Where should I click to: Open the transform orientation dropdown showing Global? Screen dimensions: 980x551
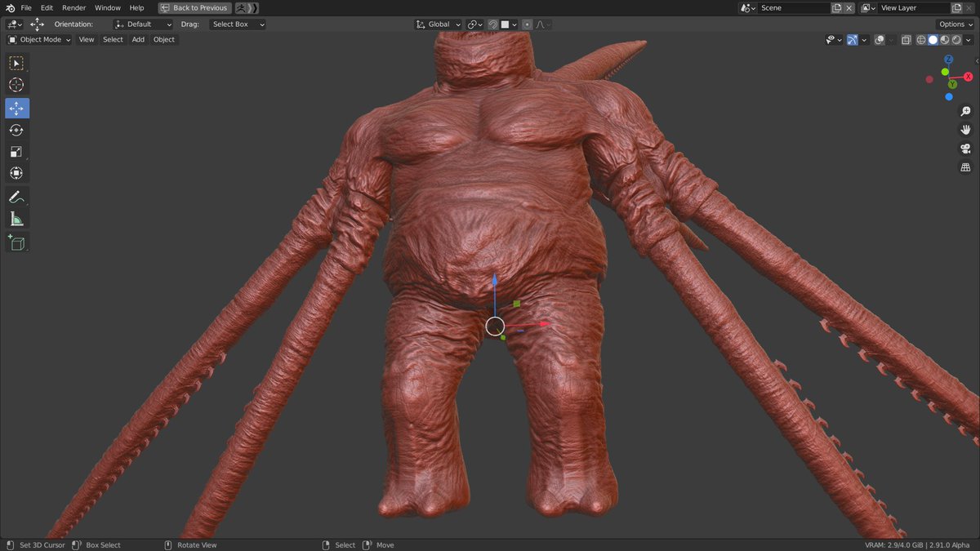coord(438,24)
